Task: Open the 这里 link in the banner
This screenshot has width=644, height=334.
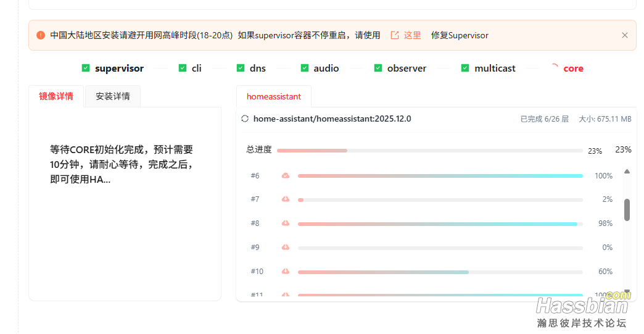Action: 412,35
